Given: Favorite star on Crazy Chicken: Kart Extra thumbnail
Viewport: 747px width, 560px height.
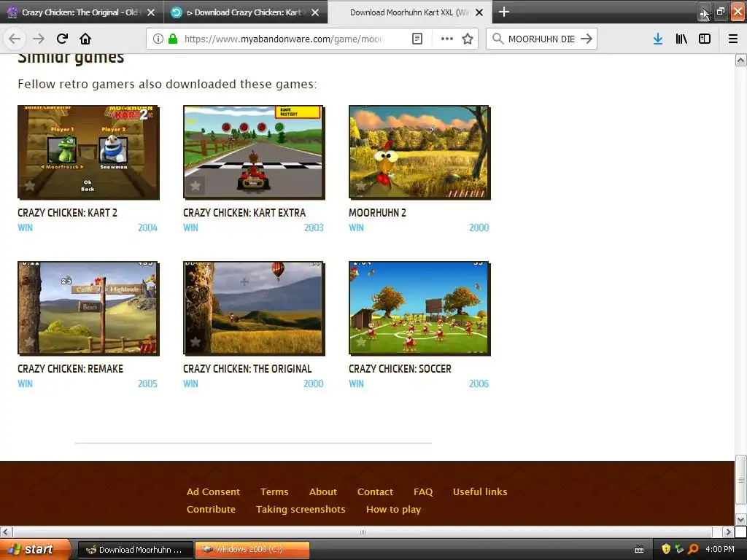Looking at the screenshot, I should pyautogui.click(x=196, y=186).
